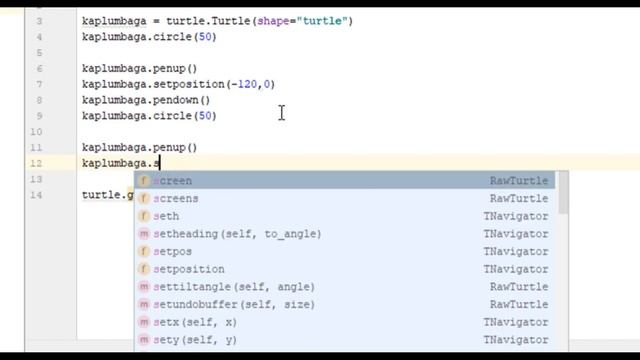Image resolution: width=640 pixels, height=360 pixels.
Task: Click 'turtle.g' text on line 14
Action: pyautogui.click(x=108, y=195)
